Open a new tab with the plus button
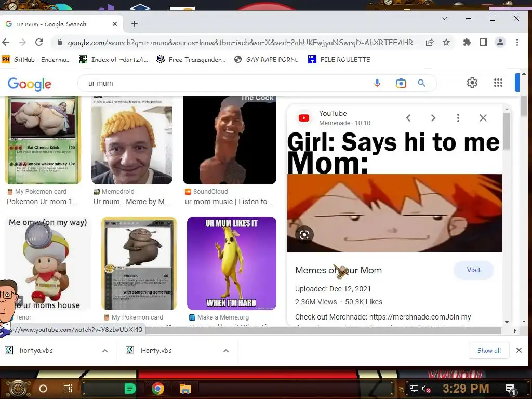The image size is (532, 399). point(135,24)
